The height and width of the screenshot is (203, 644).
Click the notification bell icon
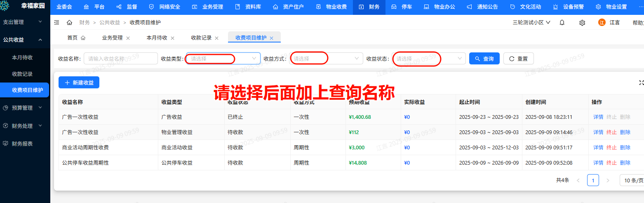pyautogui.click(x=562, y=23)
